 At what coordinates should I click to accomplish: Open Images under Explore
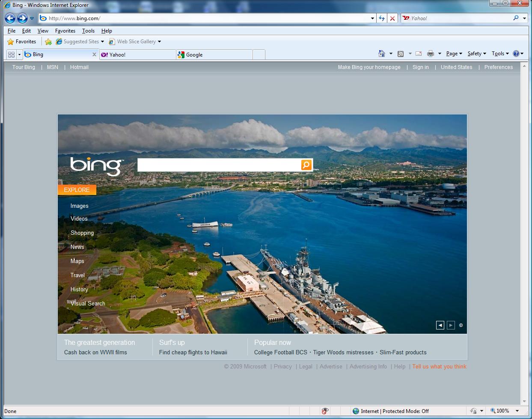pyautogui.click(x=80, y=206)
